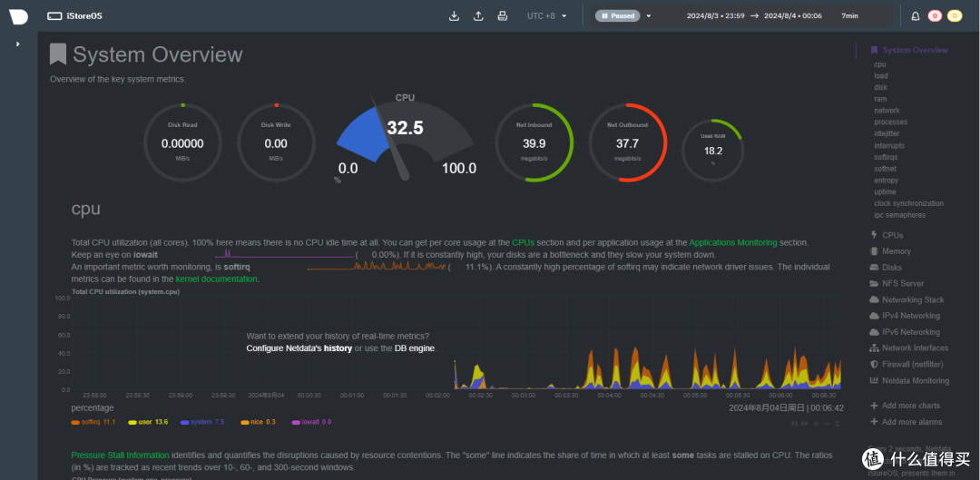Click Add more charts button
Screen dimensions: 980x480
905,406
